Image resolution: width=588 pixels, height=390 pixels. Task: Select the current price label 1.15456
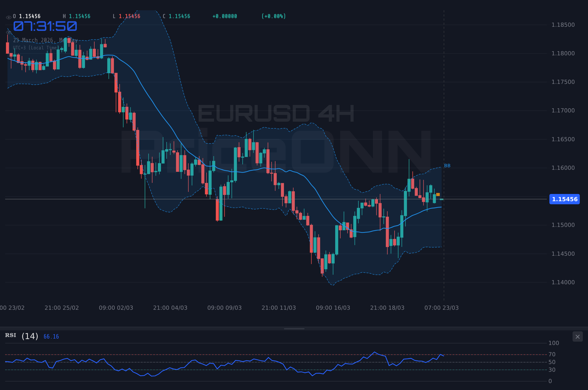pos(564,199)
